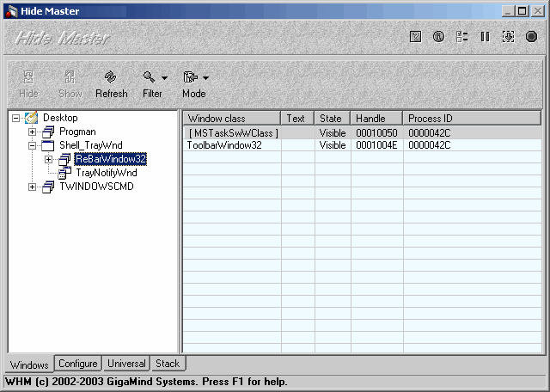This screenshot has width=550, height=392.
Task: Click the minimize-to-tray arrow icon in header
Action: pos(508,36)
